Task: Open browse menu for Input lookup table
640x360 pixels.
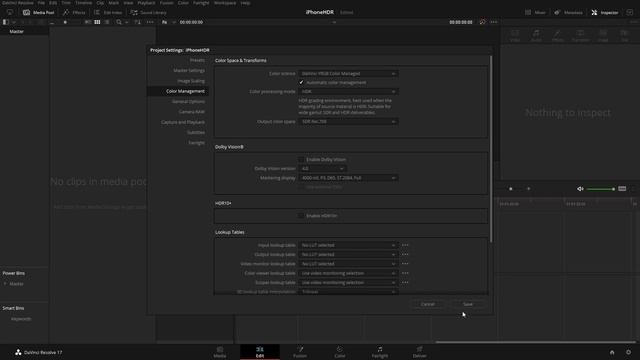Action: point(405,245)
